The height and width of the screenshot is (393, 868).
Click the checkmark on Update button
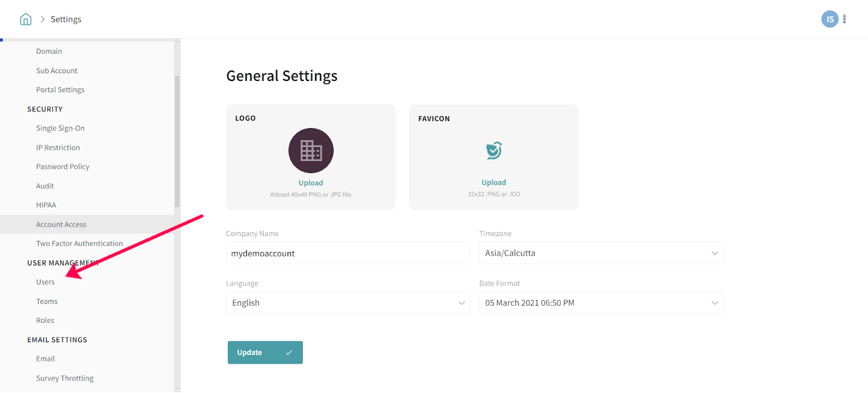pyautogui.click(x=289, y=353)
